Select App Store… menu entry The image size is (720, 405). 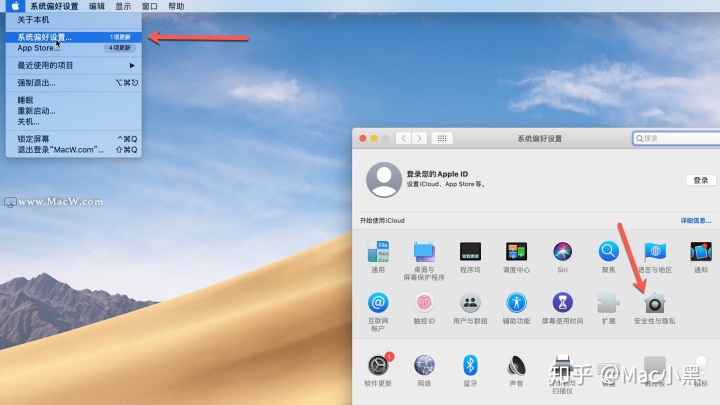[73, 48]
